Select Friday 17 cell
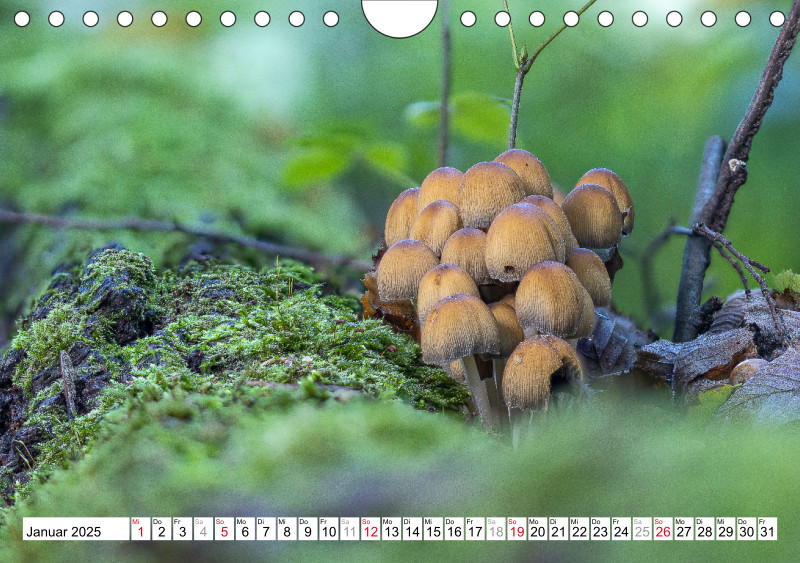The image size is (800, 563). tap(475, 529)
